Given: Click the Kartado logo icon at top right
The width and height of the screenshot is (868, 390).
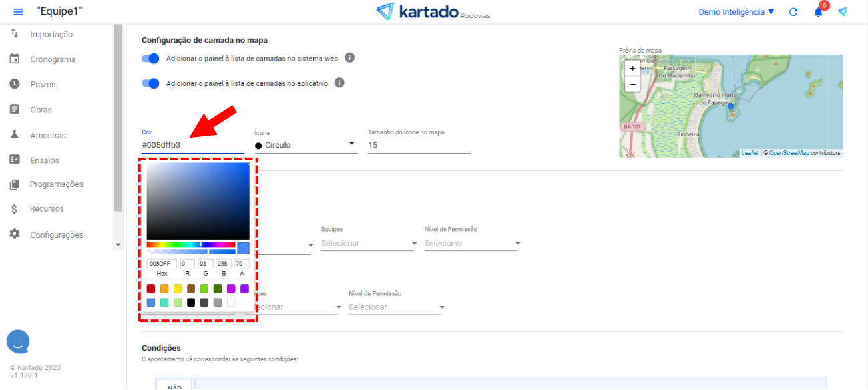Looking at the screenshot, I should tap(843, 12).
